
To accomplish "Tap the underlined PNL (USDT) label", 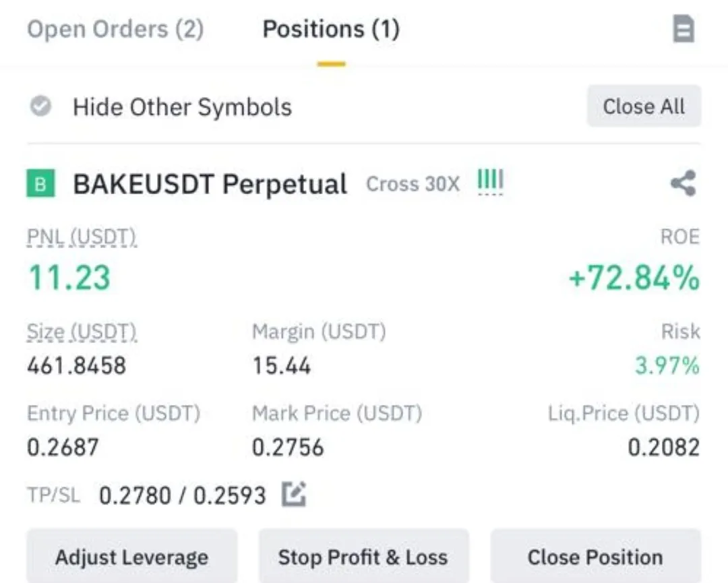I will (x=82, y=237).
